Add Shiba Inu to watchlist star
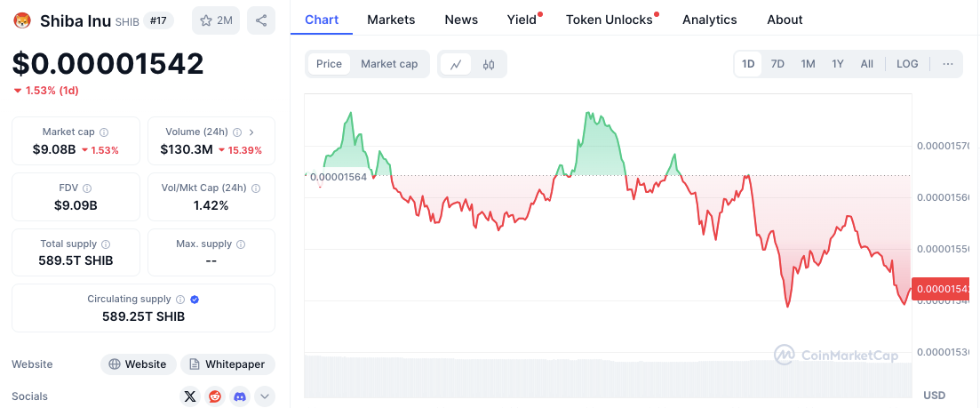The image size is (980, 408). click(216, 20)
